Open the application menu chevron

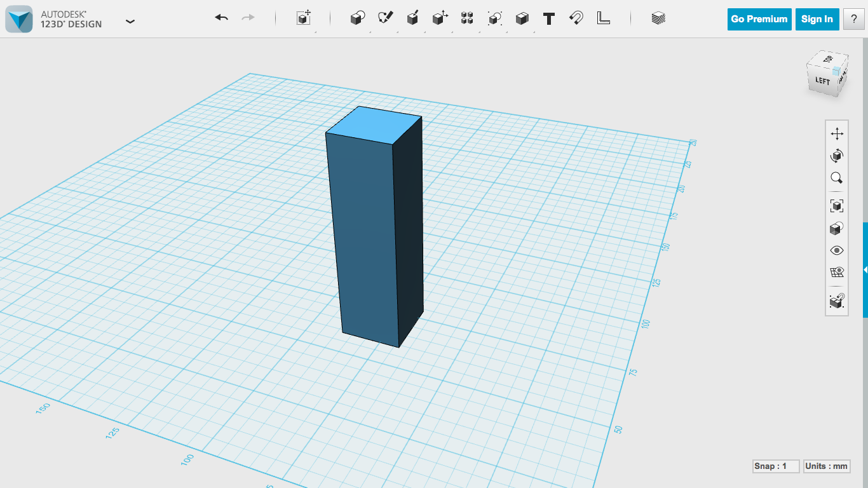(x=130, y=21)
